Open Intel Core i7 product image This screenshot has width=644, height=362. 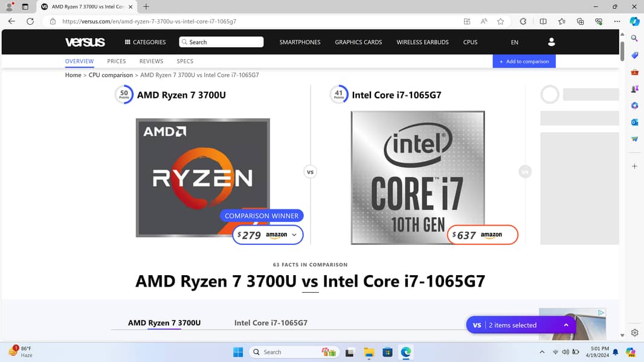[x=417, y=177]
